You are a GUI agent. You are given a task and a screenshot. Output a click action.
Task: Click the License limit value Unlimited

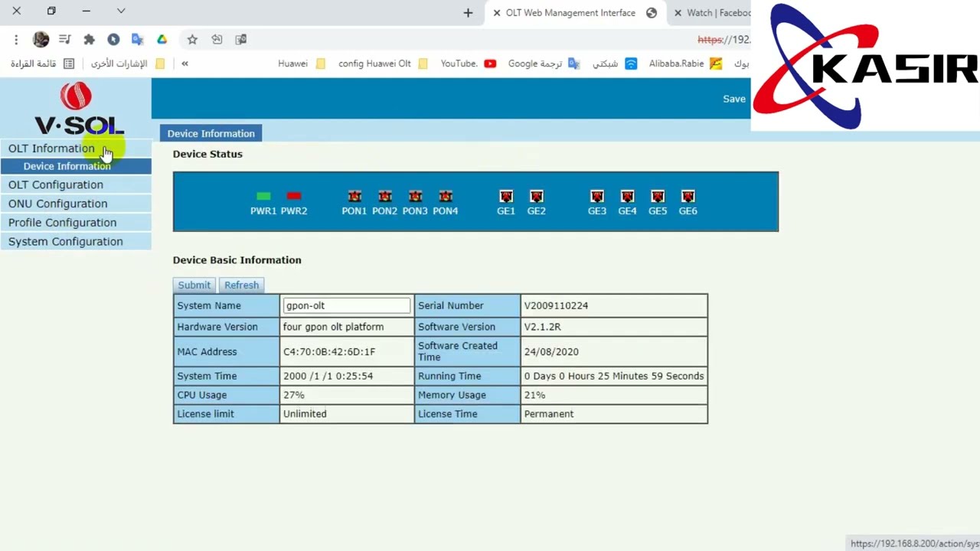[x=305, y=414]
